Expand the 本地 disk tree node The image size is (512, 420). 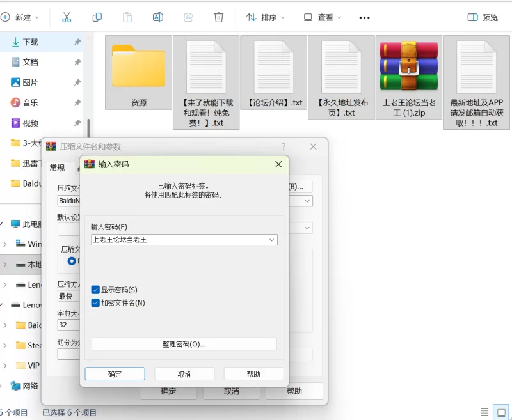(5, 265)
